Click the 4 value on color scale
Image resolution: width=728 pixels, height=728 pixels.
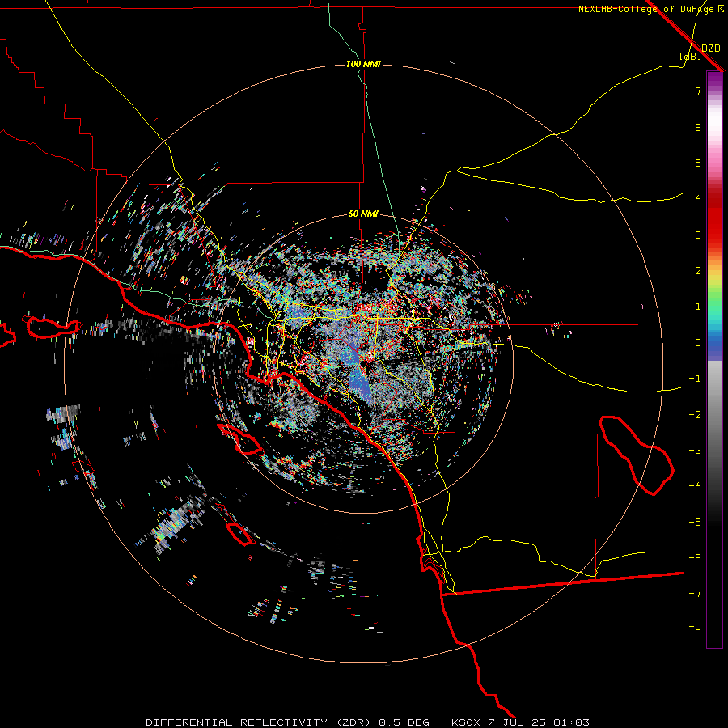(x=698, y=199)
